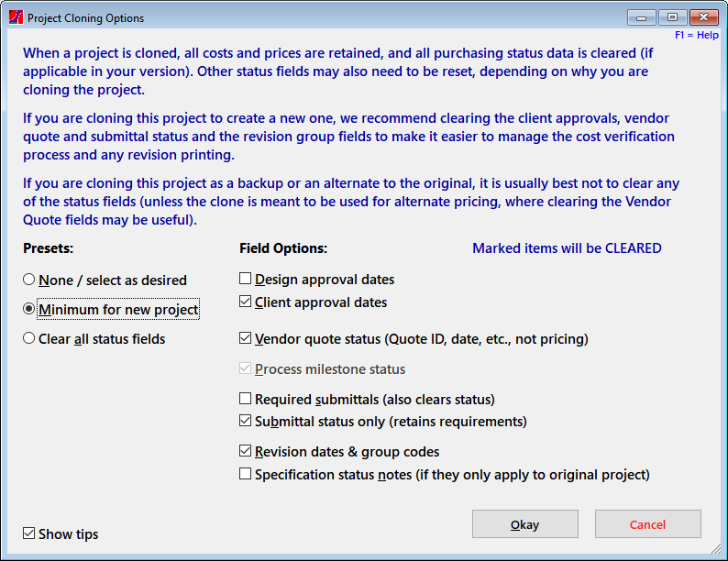Maximize the dialog window
Viewport: 728px width, 561px height.
coord(672,17)
